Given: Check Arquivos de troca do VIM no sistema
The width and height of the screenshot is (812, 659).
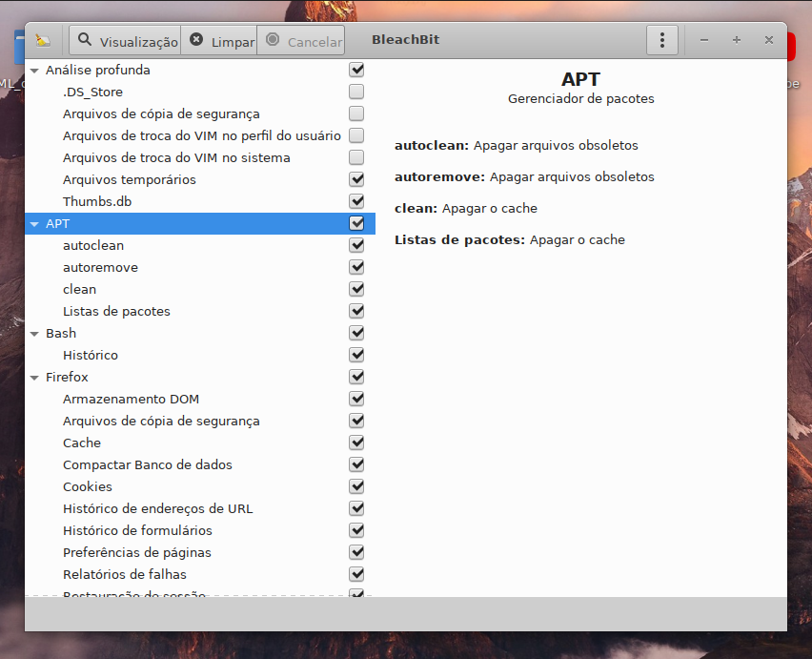Looking at the screenshot, I should (356, 158).
